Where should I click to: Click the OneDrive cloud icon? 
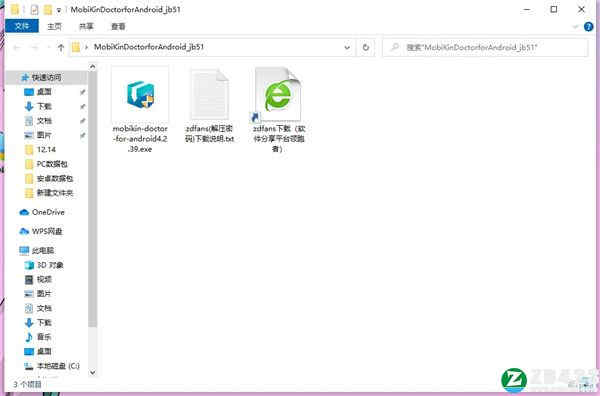(x=24, y=212)
